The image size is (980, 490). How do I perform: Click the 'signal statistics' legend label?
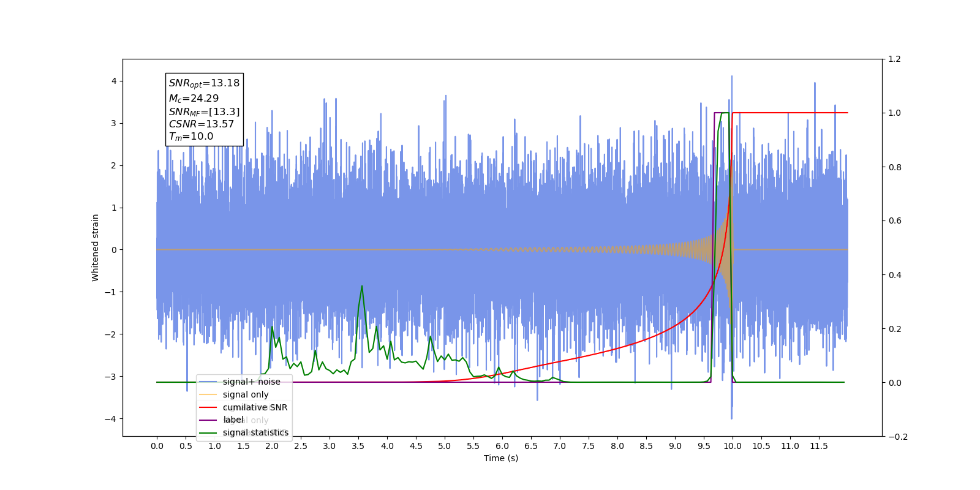[255, 432]
